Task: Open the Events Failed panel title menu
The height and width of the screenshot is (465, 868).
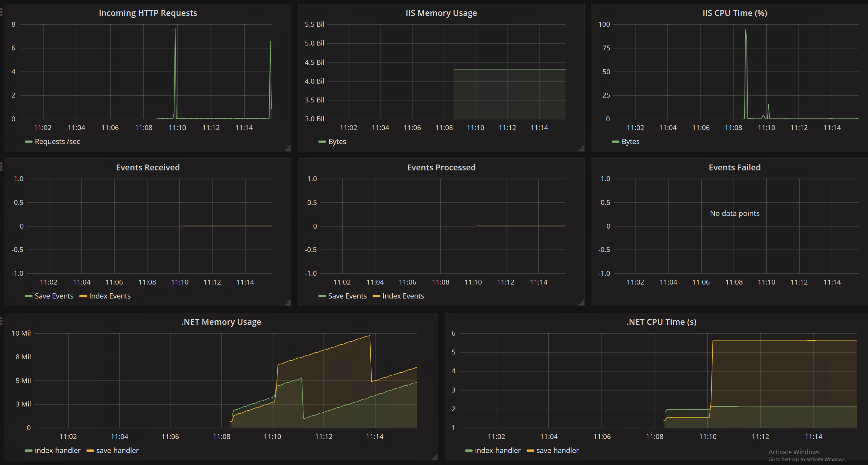Action: pos(734,167)
